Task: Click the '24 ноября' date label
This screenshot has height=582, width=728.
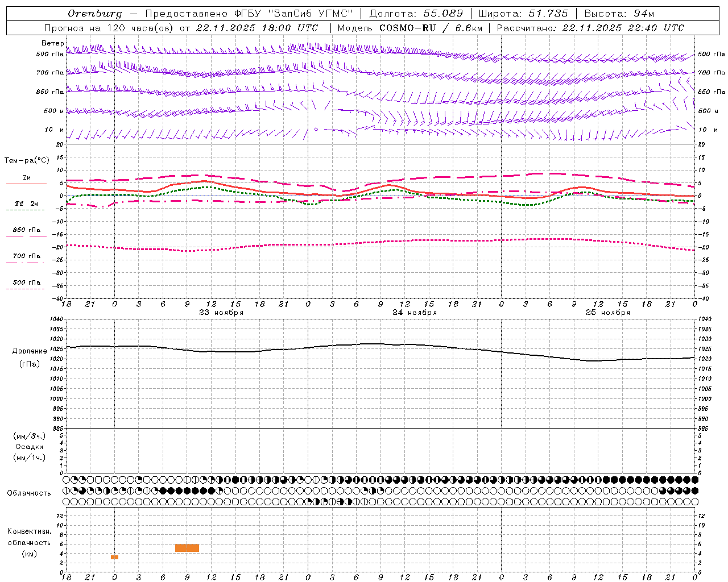Action: coord(415,313)
